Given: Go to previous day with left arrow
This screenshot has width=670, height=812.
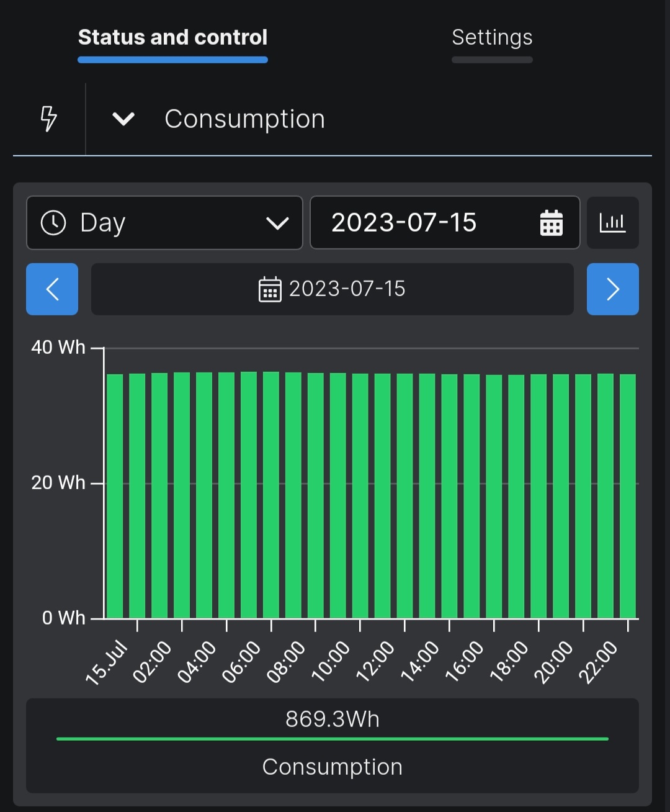Looking at the screenshot, I should (52, 289).
